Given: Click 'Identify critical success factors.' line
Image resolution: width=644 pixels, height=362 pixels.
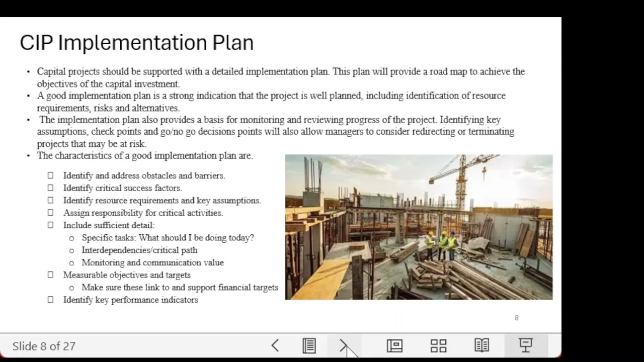Looking at the screenshot, I should 122,188.
